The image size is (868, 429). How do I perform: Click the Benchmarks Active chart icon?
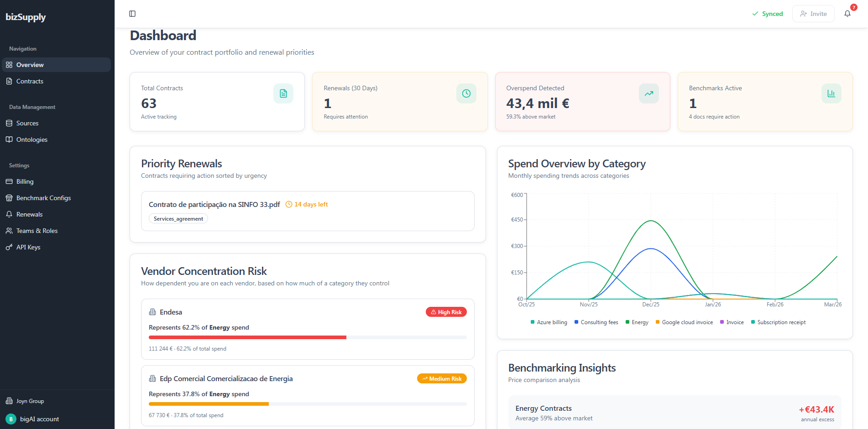(x=831, y=93)
